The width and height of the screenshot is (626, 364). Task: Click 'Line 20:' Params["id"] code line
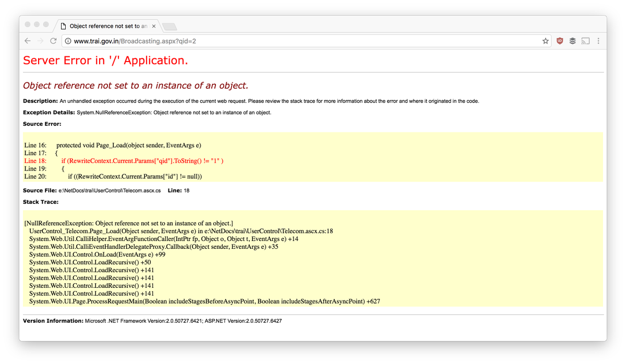point(113,176)
